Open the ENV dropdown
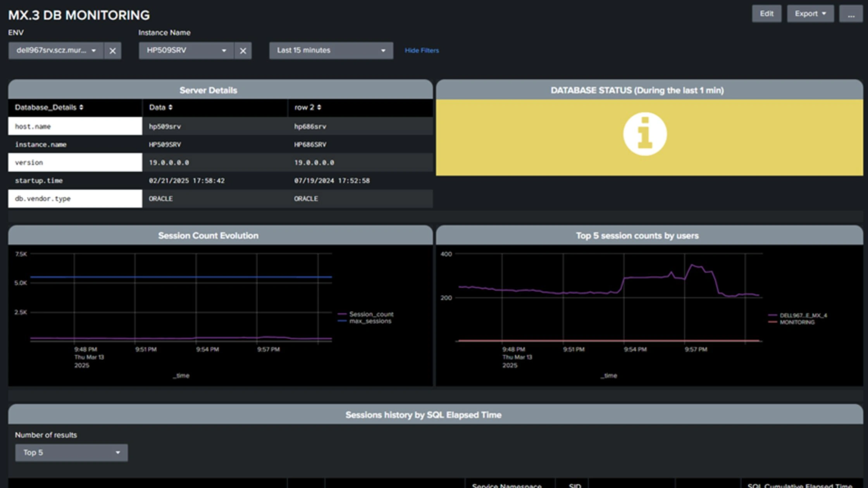Image resolution: width=868 pixels, height=488 pixels. click(x=56, y=51)
